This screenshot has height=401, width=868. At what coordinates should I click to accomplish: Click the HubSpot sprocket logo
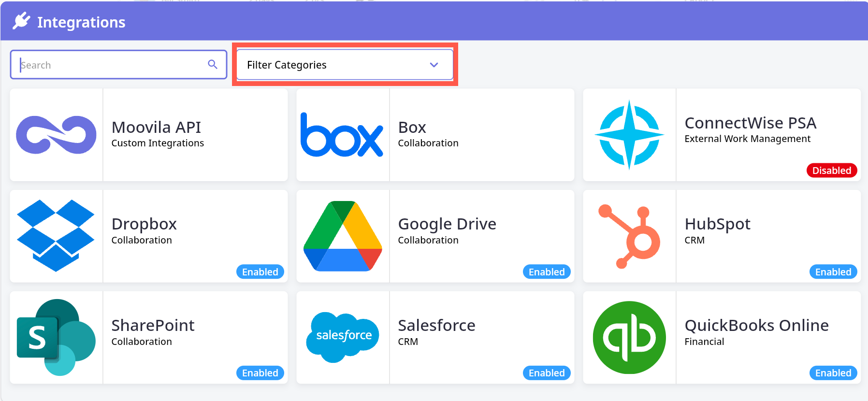pos(629,236)
